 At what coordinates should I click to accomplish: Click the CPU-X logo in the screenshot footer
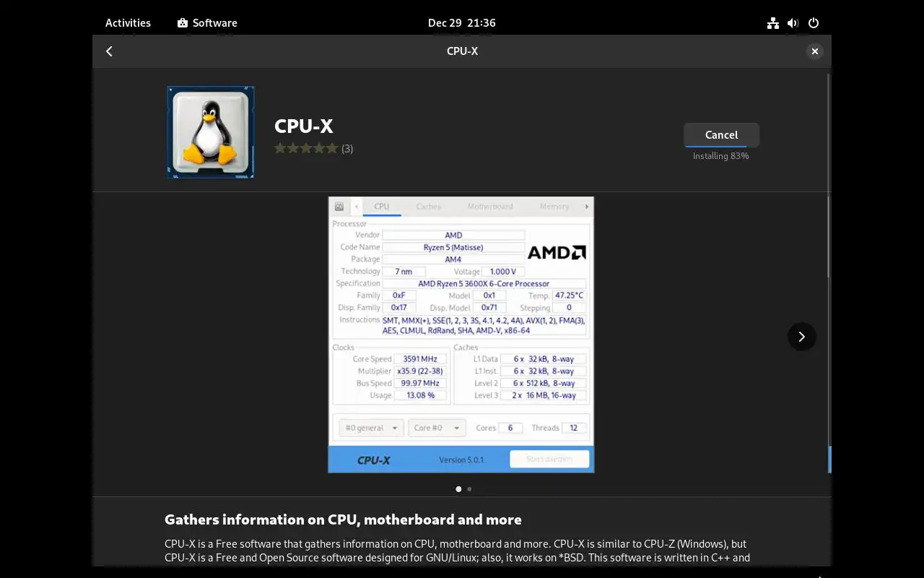[x=373, y=460]
